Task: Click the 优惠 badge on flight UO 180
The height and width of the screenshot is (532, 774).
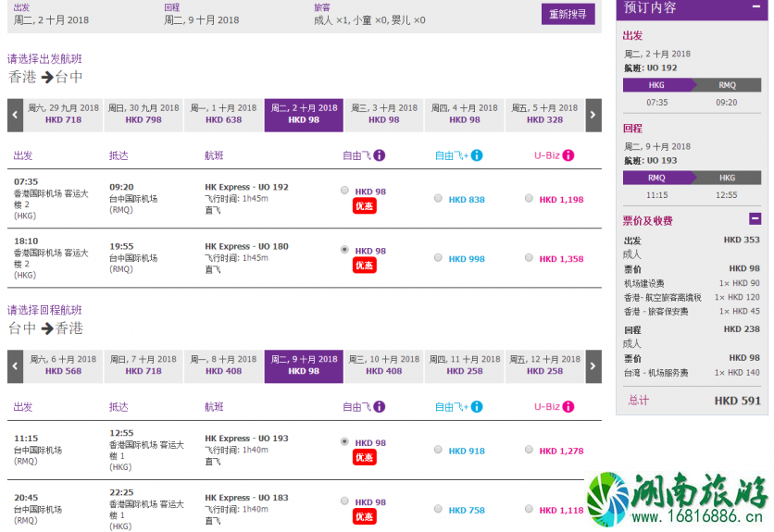Action: coord(364,265)
